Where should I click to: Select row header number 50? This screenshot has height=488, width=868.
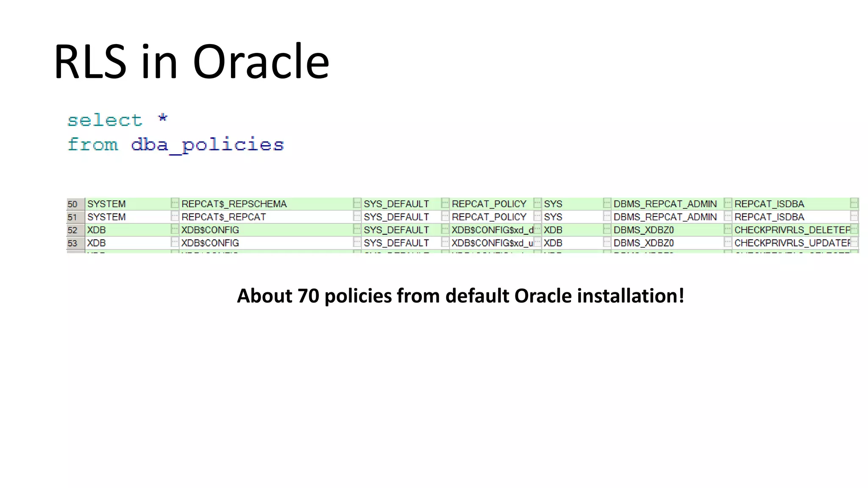click(75, 204)
